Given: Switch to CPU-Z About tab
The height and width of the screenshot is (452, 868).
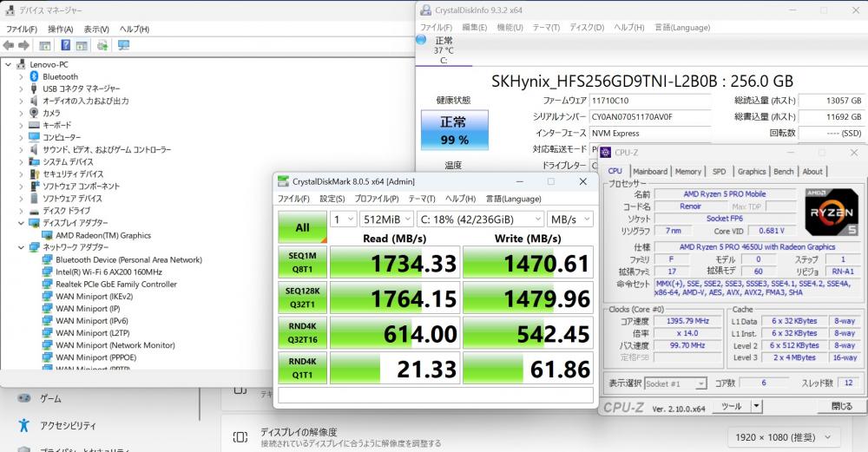Looking at the screenshot, I should pos(812,172).
